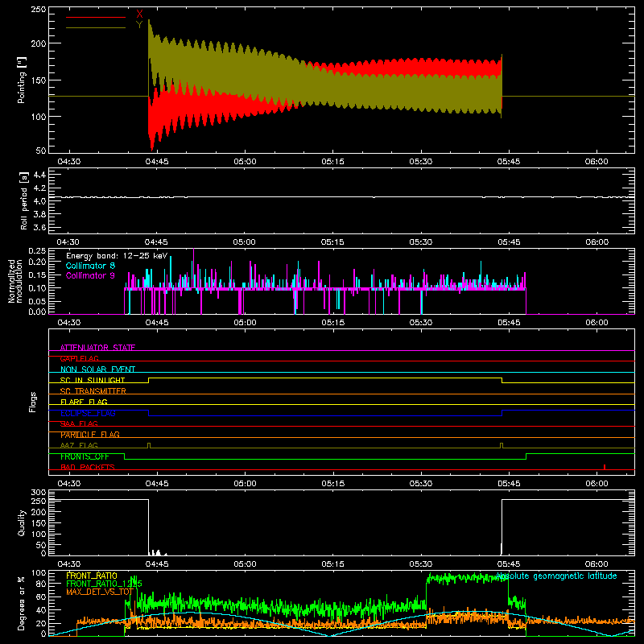Click the '05:45' label under Quality plot
The image size is (644, 644).
(x=509, y=564)
